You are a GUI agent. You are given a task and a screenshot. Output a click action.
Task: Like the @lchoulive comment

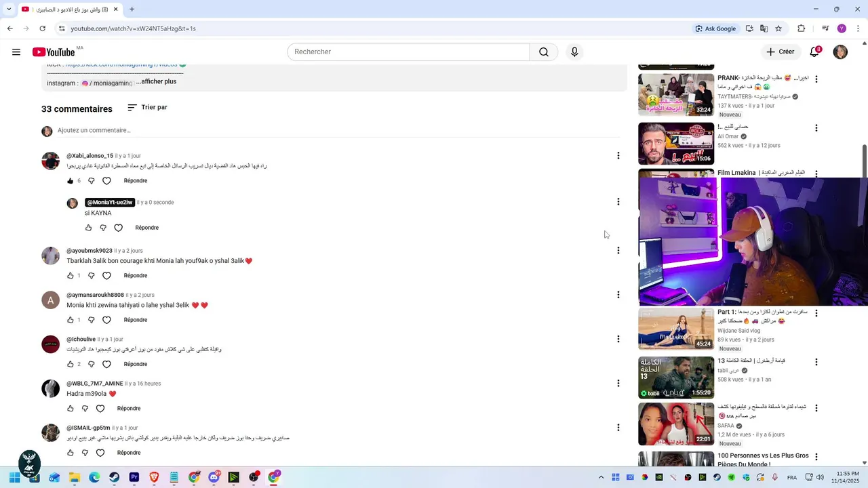point(70,364)
